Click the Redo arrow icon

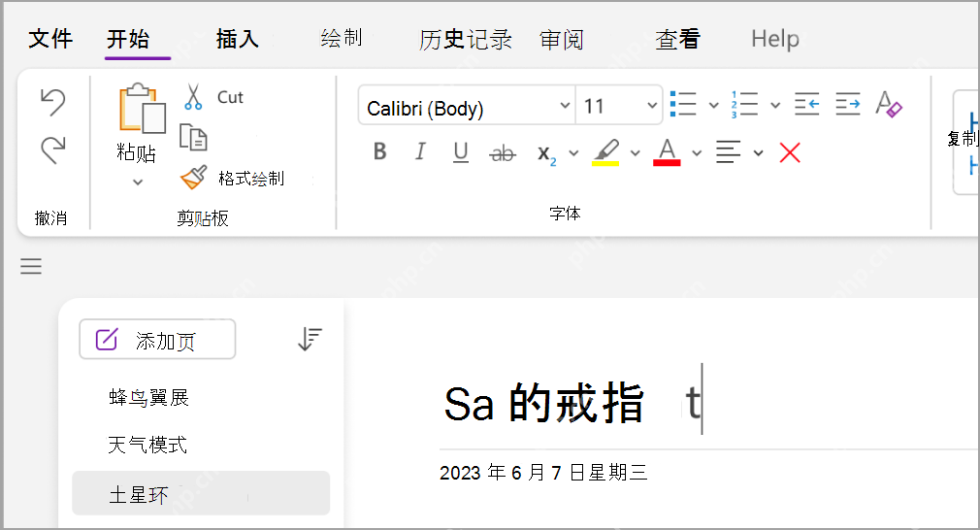tap(52, 150)
